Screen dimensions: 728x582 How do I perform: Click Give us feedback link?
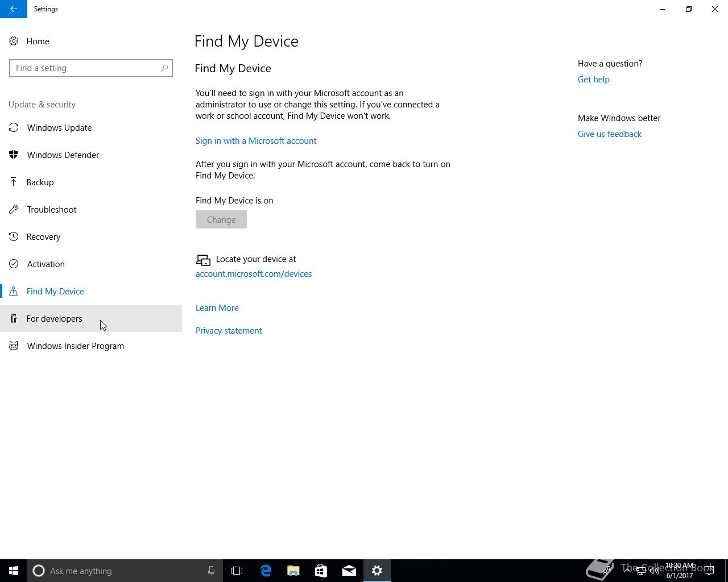610,134
